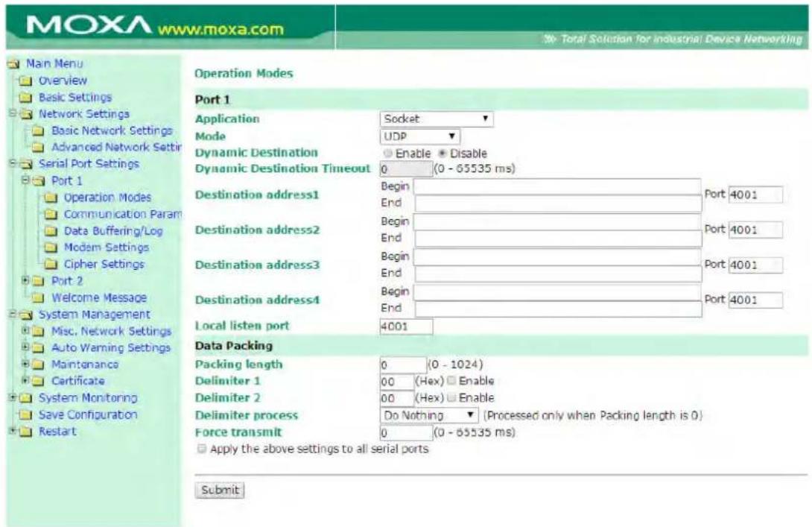Image resolution: width=812 pixels, height=527 pixels.
Task: Click the Welcome Message link
Action: pos(99,298)
